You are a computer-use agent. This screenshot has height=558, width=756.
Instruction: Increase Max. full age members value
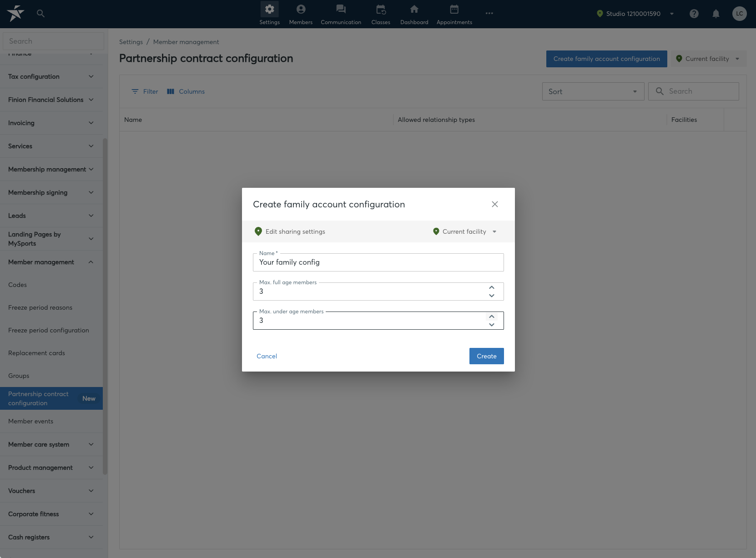(491, 287)
